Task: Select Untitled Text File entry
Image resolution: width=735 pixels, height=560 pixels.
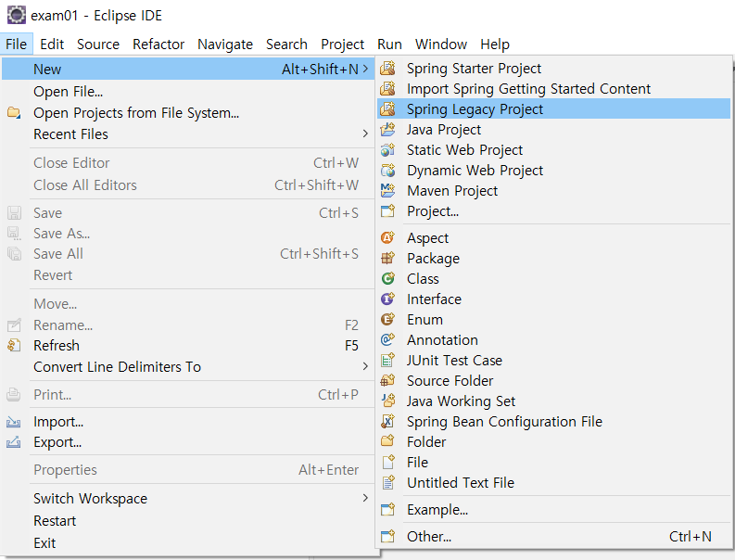Action: pos(553,482)
